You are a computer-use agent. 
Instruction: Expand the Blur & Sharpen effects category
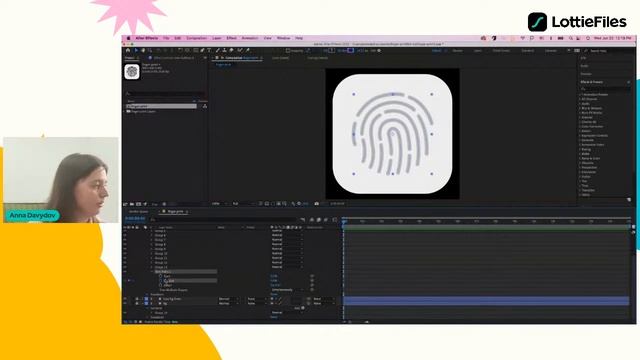coord(580,108)
